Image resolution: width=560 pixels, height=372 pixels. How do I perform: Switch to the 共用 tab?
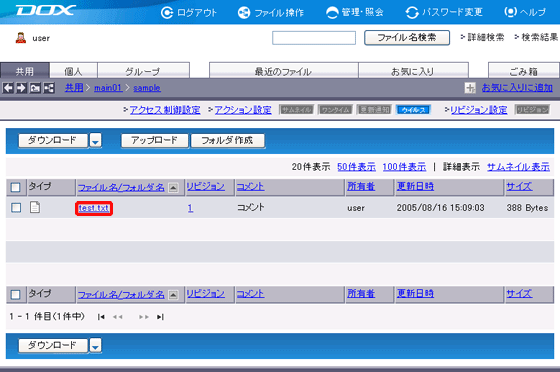pos(25,71)
